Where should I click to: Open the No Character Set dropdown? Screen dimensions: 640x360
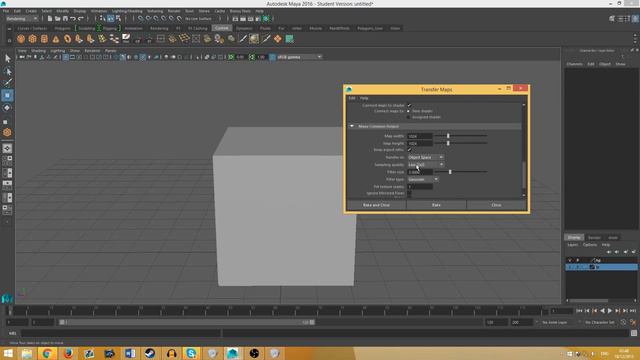click(600, 322)
